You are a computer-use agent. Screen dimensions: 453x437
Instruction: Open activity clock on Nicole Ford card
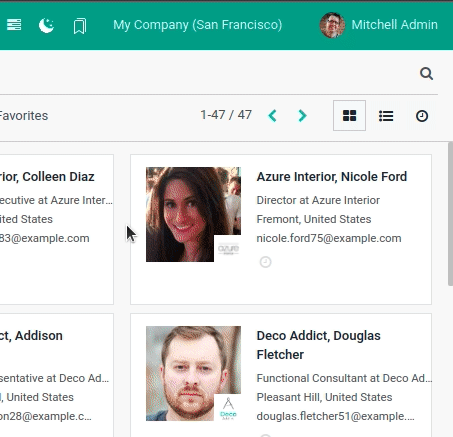265,262
